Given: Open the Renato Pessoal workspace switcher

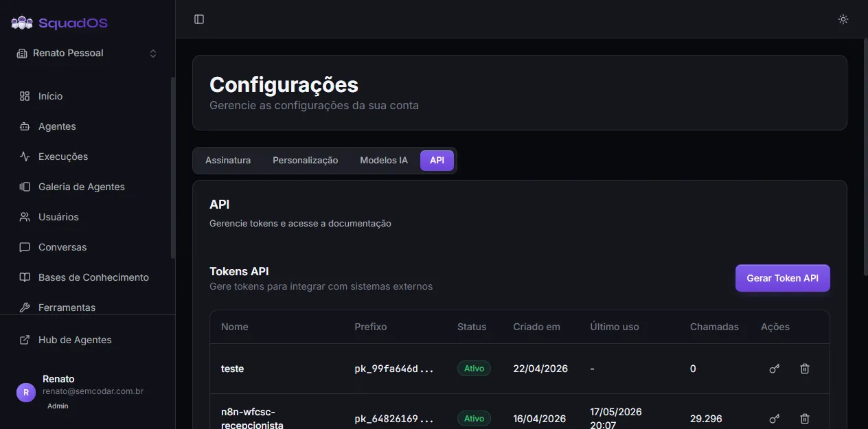Looking at the screenshot, I should 87,53.
